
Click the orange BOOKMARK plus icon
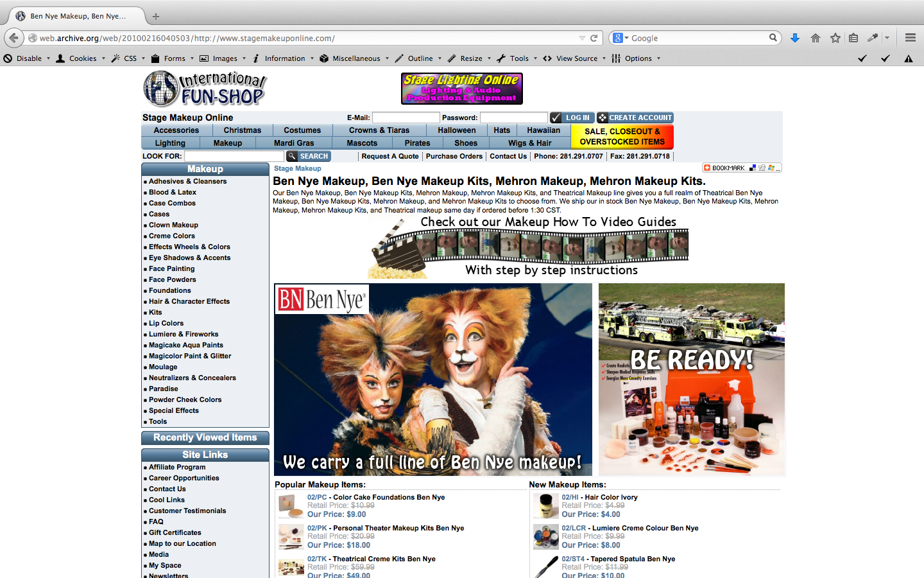[x=707, y=168]
